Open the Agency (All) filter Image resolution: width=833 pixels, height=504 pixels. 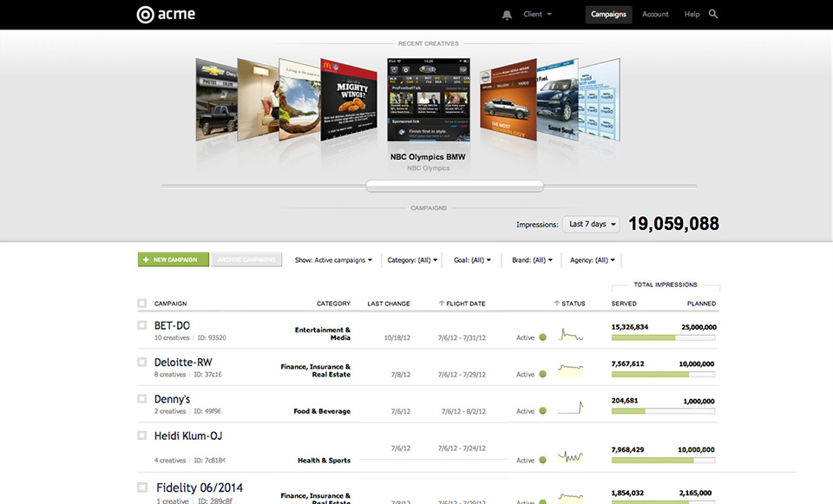(x=592, y=259)
